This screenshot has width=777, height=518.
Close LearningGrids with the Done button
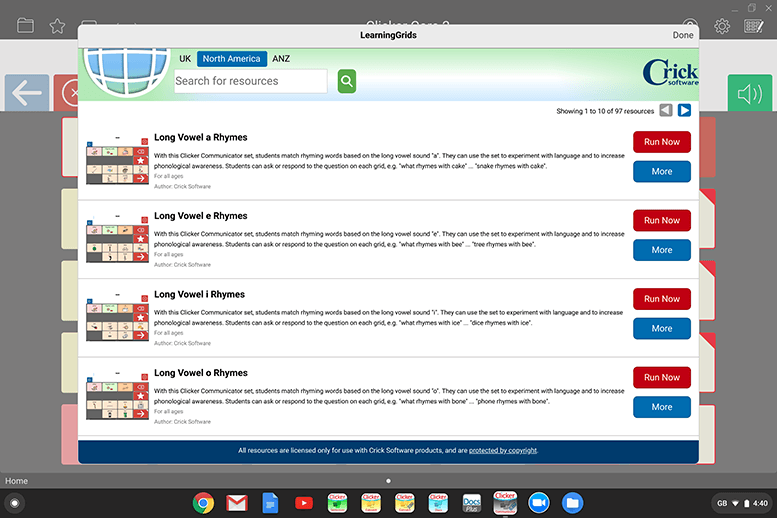pos(682,35)
